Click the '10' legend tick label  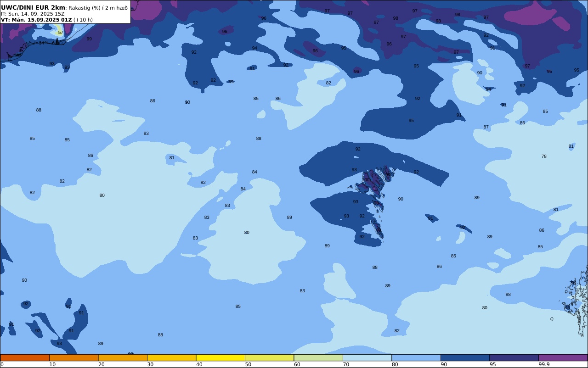click(52, 364)
